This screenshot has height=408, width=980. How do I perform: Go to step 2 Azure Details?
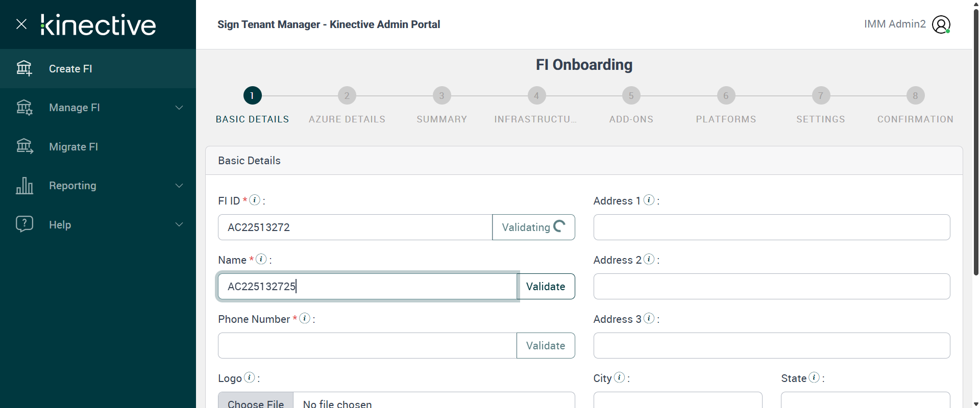[347, 95]
